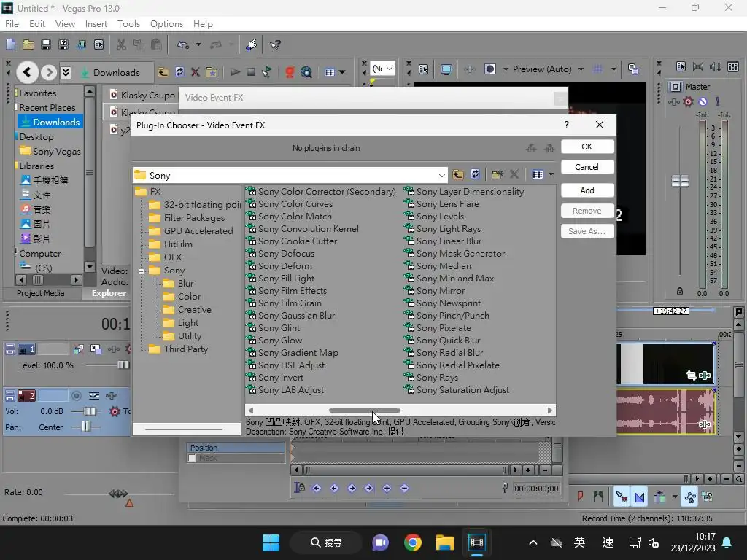The image size is (747, 560).
Task: Click the Windows Start button
Action: coord(271,542)
